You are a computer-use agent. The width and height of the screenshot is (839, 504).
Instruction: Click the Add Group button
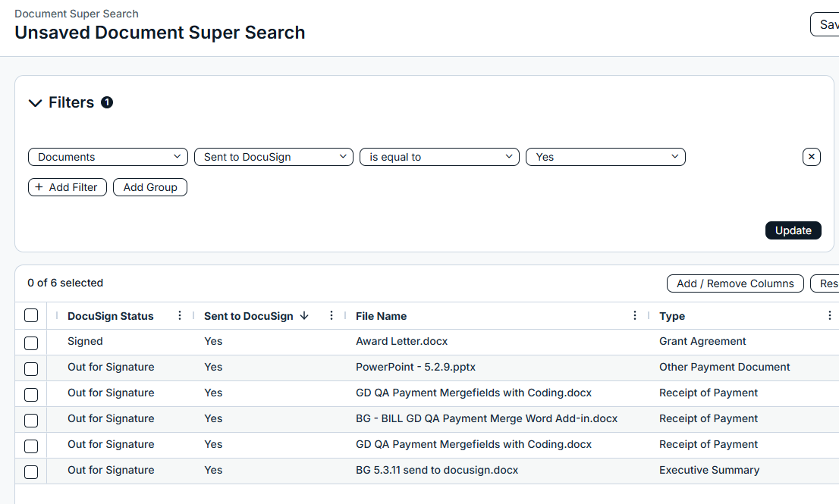(150, 187)
